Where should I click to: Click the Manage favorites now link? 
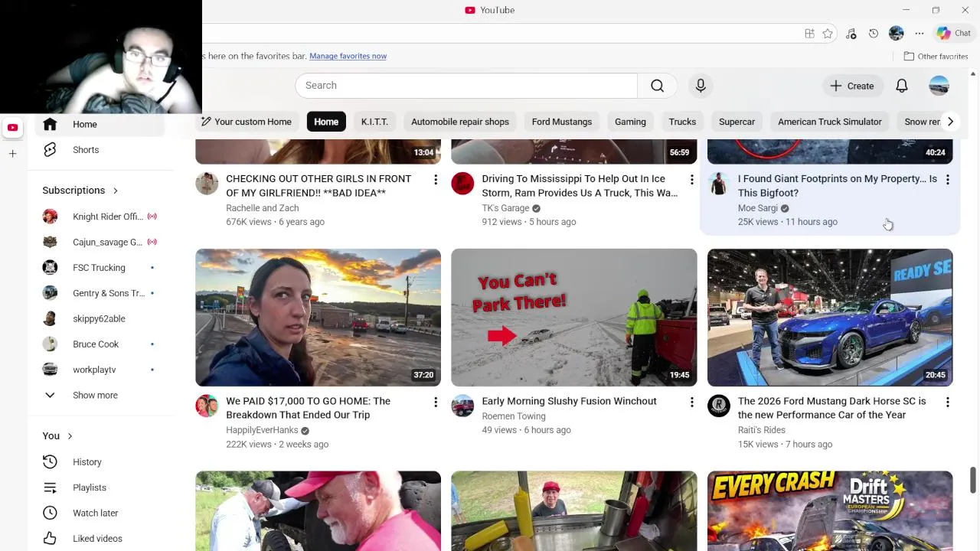coord(348,56)
